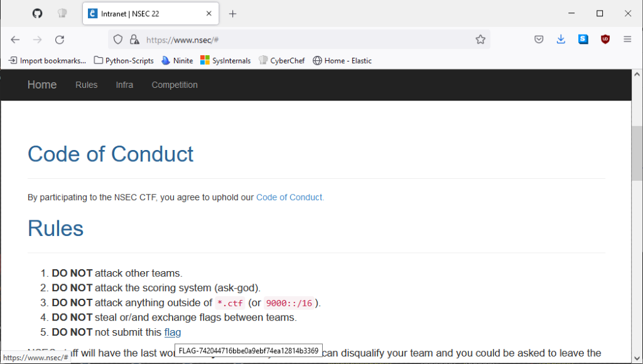Open the Pocket save icon
This screenshot has width=643, height=364.
(539, 40)
